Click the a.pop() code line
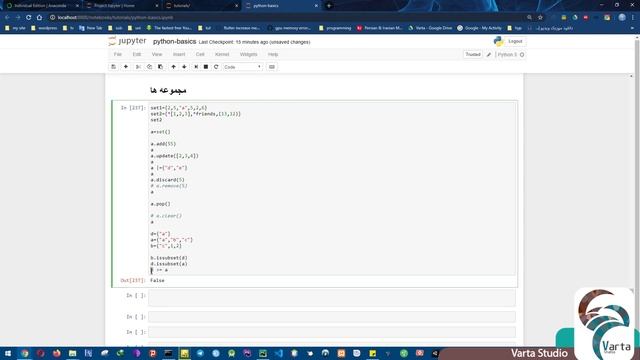 (160, 204)
